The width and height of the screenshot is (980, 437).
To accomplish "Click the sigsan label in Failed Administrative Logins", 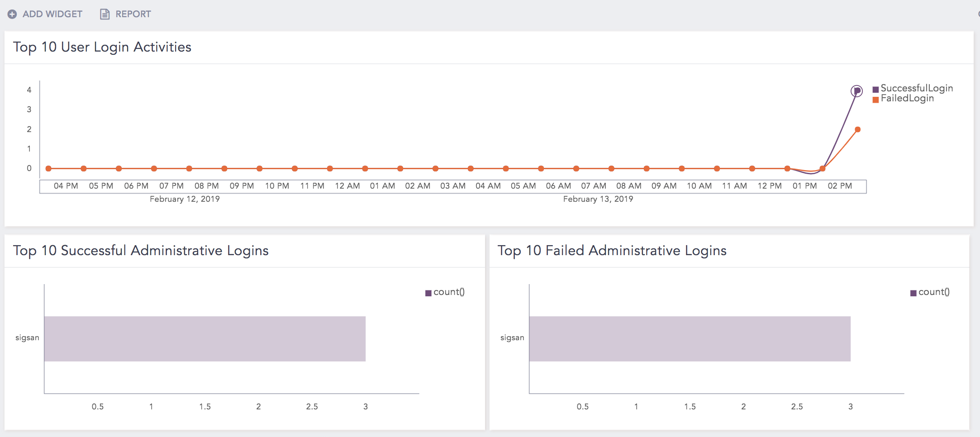I will [x=512, y=337].
